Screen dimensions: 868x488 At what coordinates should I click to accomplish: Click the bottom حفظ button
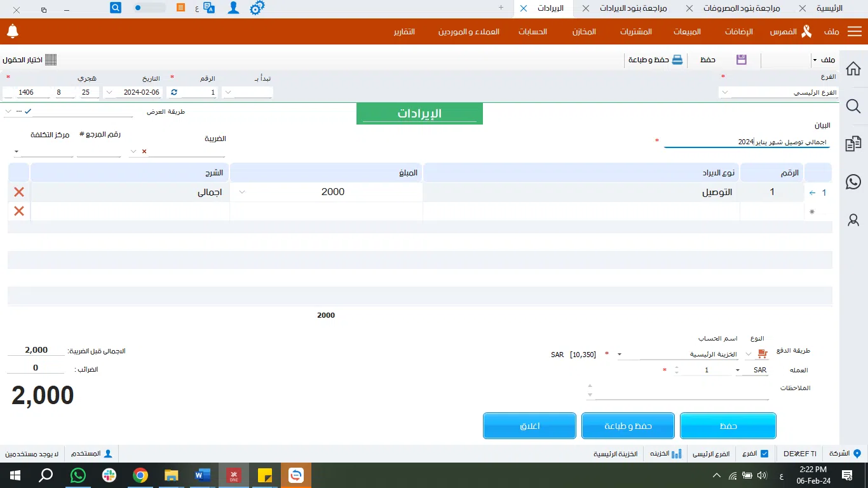point(728,426)
